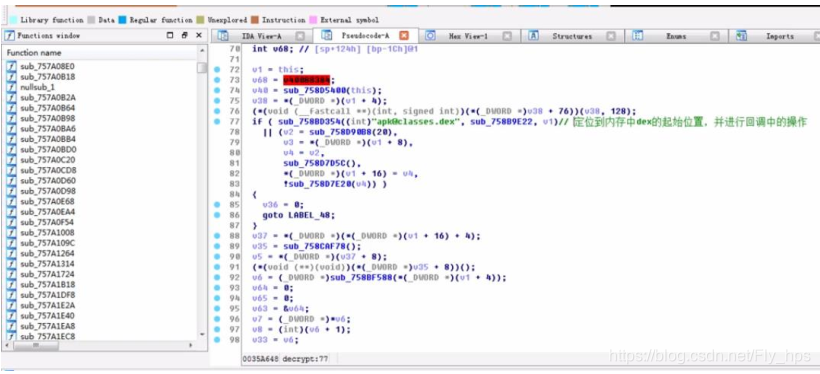Screen dimensions: 820x374
Task: Maximize the Functions window panel
Action: (169, 36)
